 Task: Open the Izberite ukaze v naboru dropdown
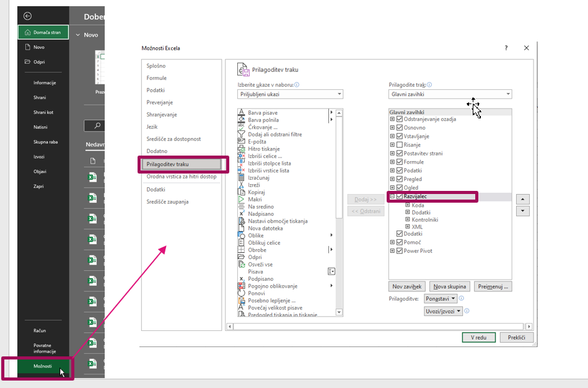(290, 94)
